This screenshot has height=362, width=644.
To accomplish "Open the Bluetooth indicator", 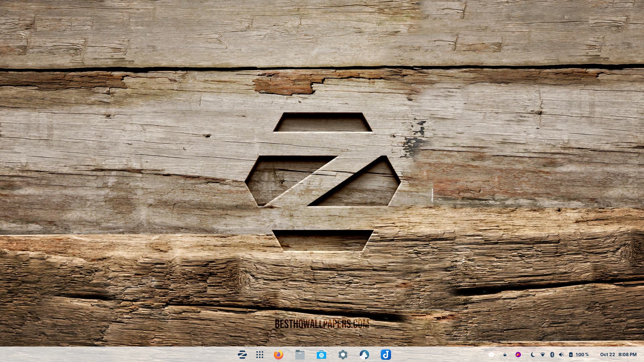I will point(552,355).
